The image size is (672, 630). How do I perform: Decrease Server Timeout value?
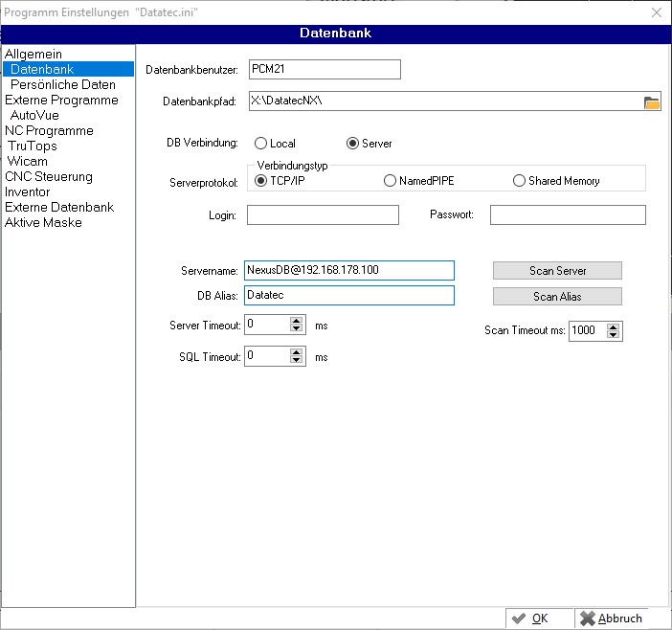click(296, 328)
